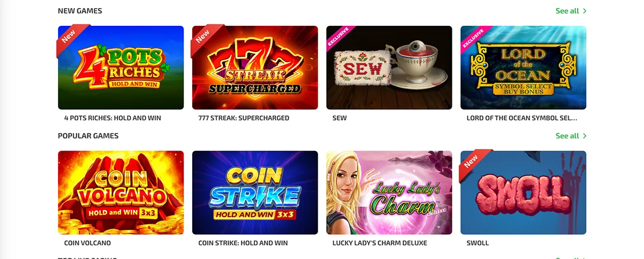This screenshot has width=644, height=259.
Task: Click Exclusive ribbon on Lord of the Ocean
Action: coord(473,38)
